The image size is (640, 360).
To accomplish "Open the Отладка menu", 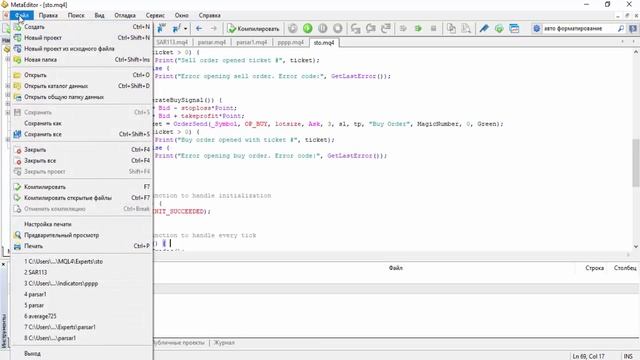I will [x=125, y=16].
